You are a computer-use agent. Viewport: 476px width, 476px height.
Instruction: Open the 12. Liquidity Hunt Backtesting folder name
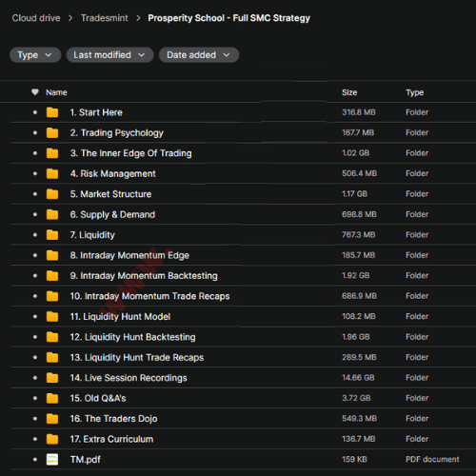tap(132, 337)
